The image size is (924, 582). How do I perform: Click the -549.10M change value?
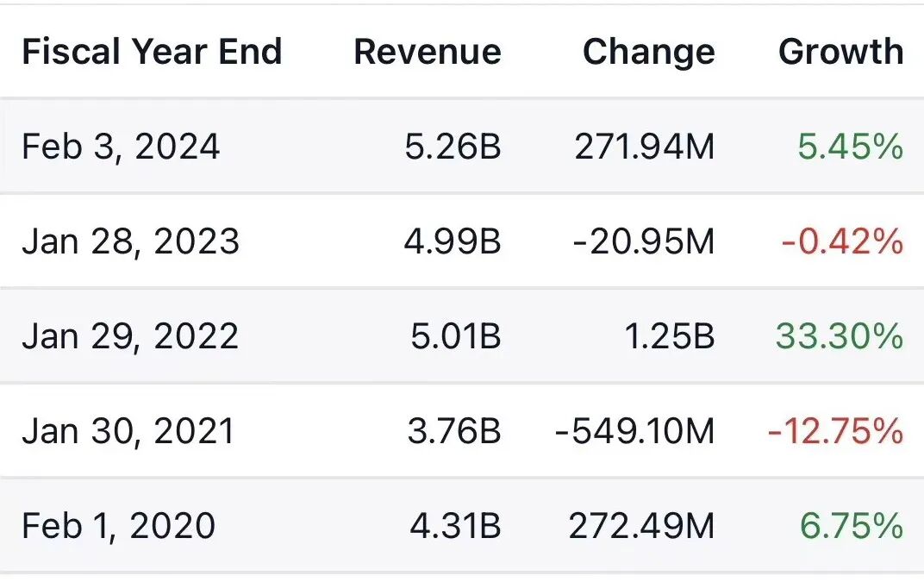pyautogui.click(x=634, y=430)
